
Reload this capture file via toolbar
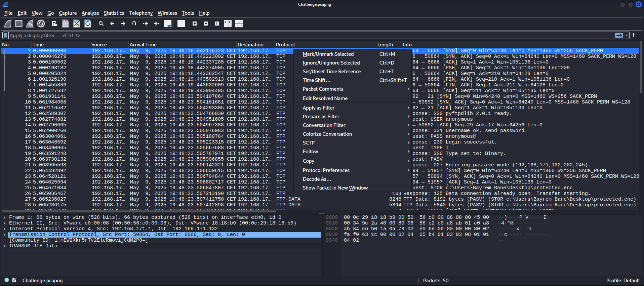(88, 24)
